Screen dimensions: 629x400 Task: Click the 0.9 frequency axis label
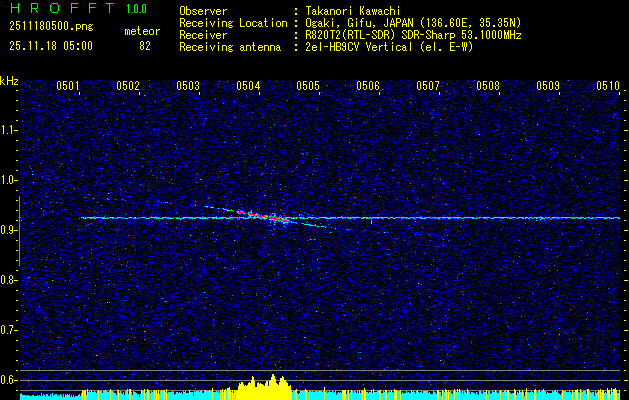[9, 230]
